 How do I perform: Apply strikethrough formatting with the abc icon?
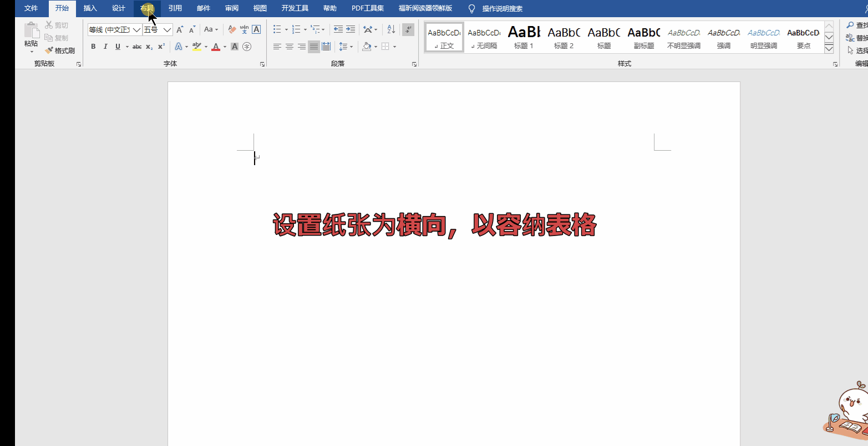(x=137, y=47)
